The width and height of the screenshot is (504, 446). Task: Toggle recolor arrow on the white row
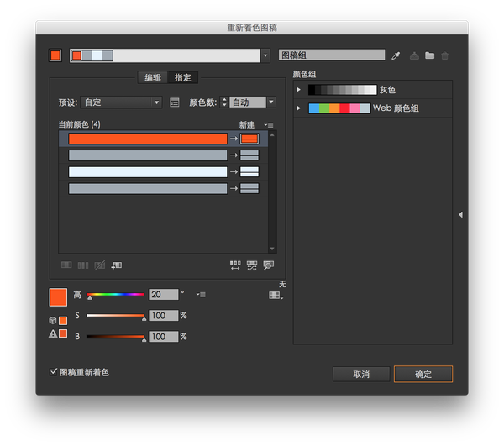coord(234,171)
